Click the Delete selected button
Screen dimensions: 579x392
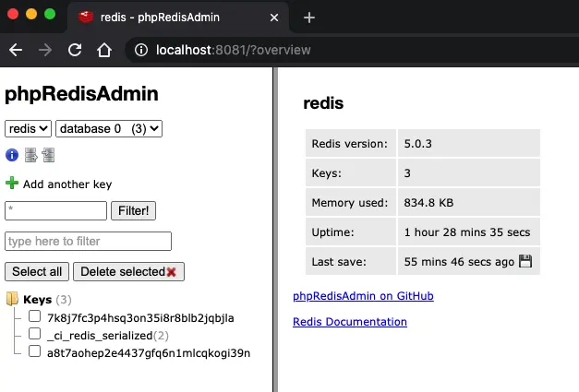coord(128,272)
